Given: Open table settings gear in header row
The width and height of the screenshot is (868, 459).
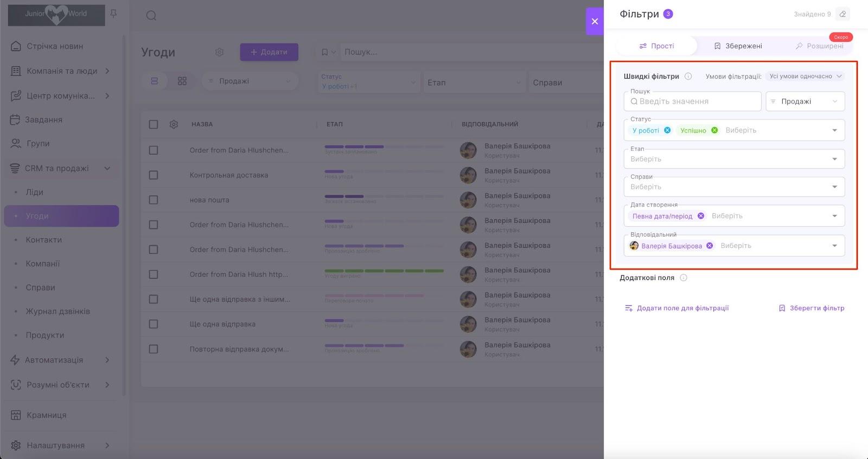Looking at the screenshot, I should [x=174, y=124].
